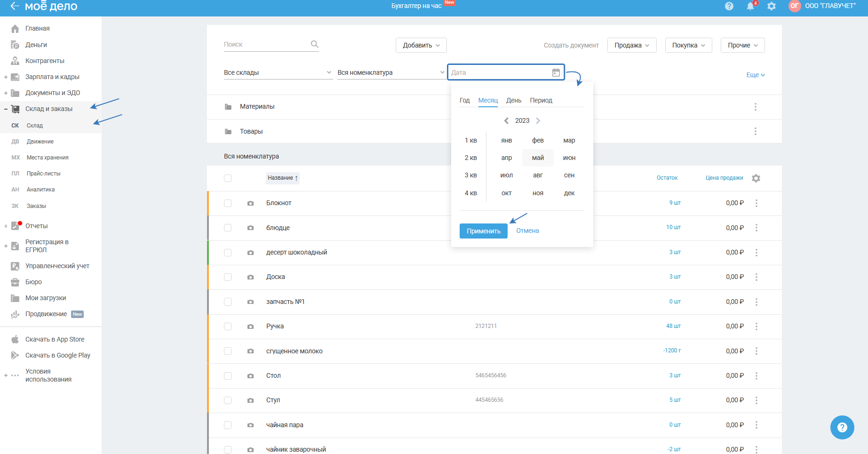The image size is (868, 454).
Task: Click the photo camera icon for Доска
Action: pyautogui.click(x=251, y=277)
